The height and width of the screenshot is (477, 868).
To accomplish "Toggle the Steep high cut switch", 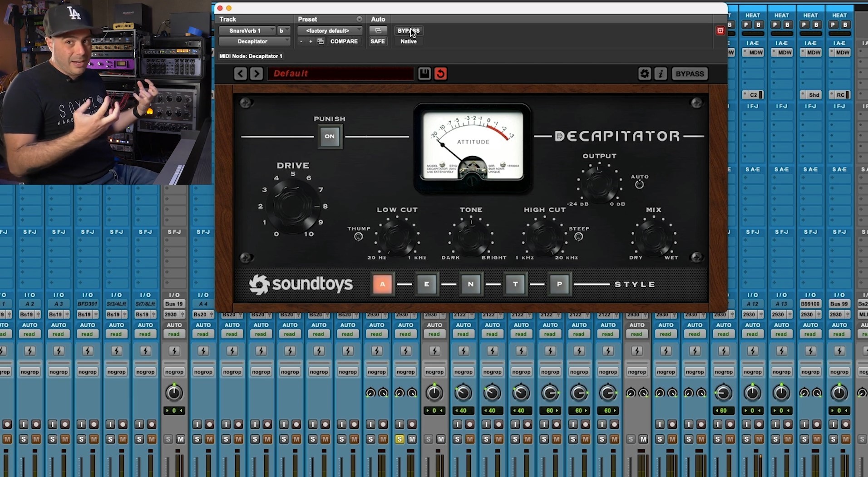I will click(578, 237).
